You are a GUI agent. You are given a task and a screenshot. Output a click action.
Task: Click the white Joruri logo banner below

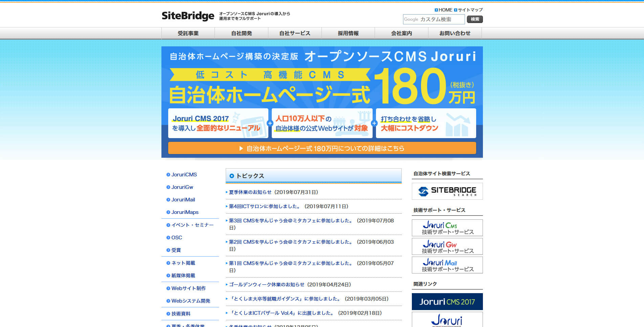[447, 320]
